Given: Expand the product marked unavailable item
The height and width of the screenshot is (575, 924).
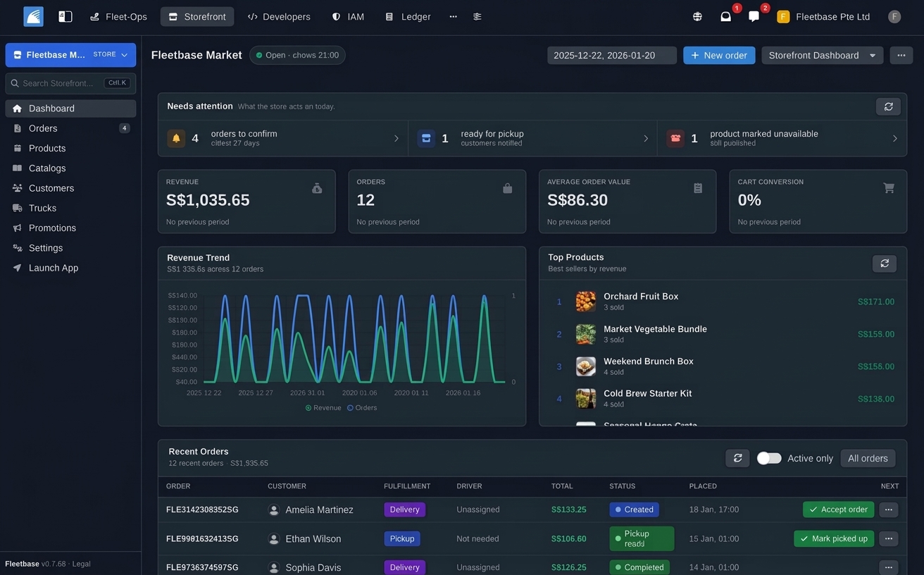Looking at the screenshot, I should (782, 138).
